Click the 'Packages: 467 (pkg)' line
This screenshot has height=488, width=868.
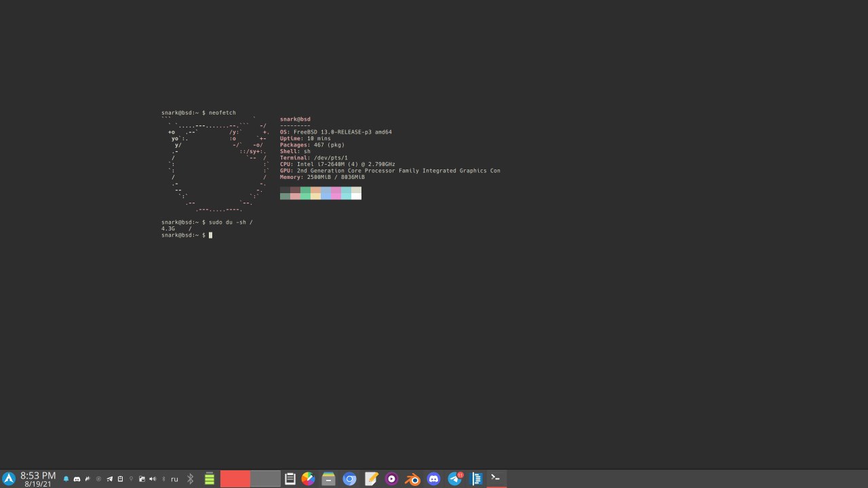click(x=312, y=145)
